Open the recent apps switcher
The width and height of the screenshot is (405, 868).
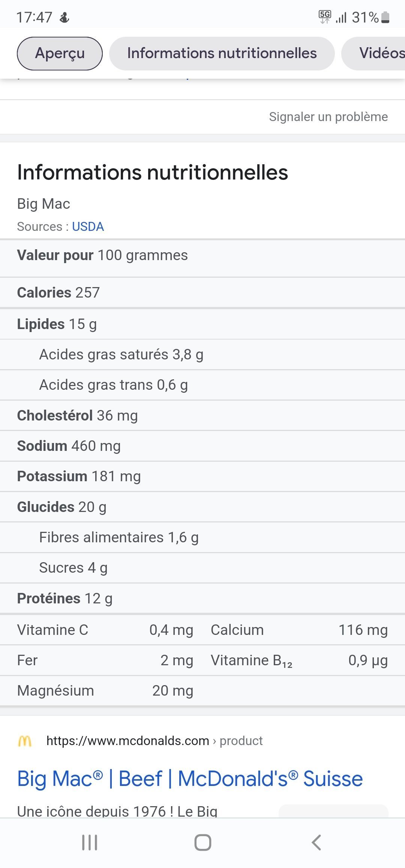pos(90,843)
